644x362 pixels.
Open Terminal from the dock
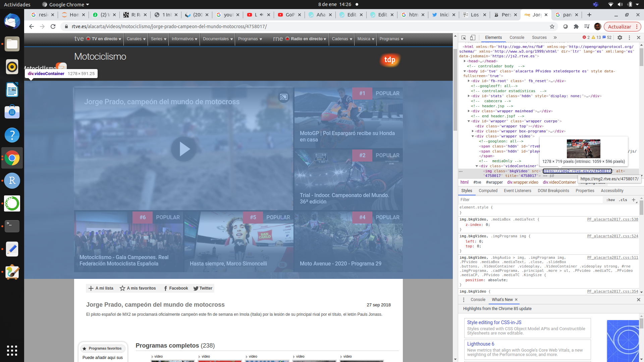click(12, 226)
